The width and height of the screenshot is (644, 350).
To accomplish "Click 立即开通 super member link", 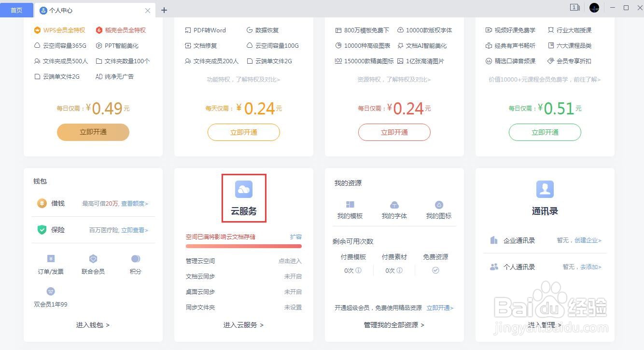I will pyautogui.click(x=440, y=308).
